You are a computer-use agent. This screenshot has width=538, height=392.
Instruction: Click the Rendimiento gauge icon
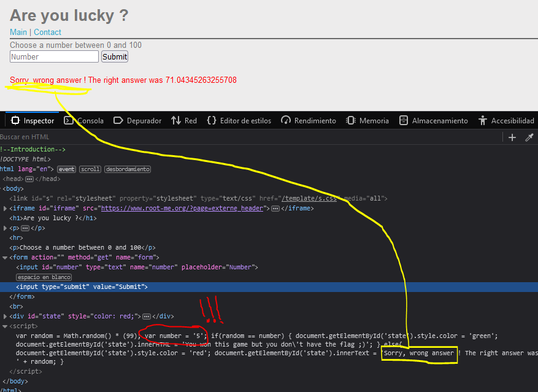[x=285, y=120]
